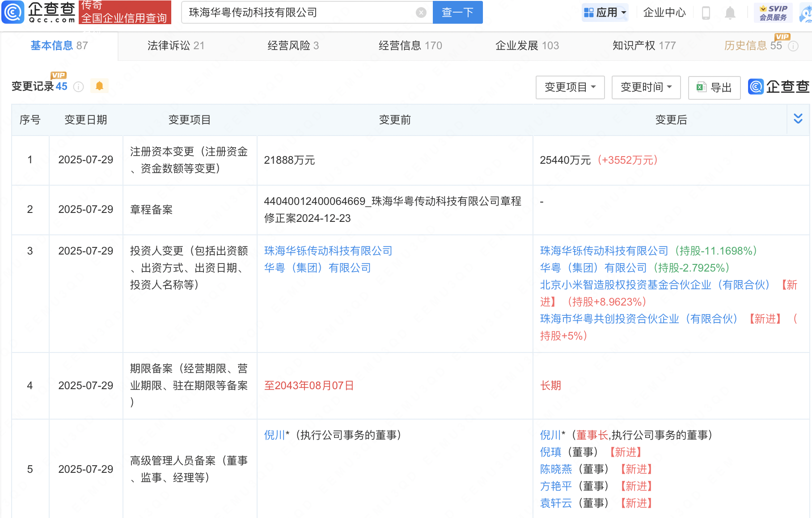Switch to the 企业发展 103 tab
812x518 pixels.
527,46
